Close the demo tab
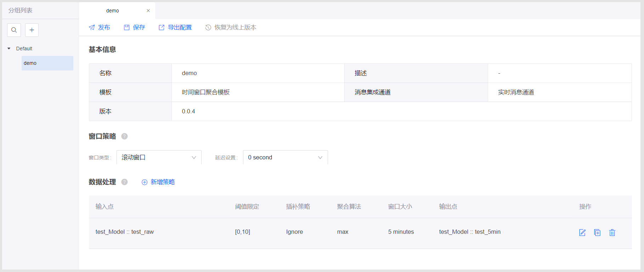The image size is (644, 272). tap(148, 11)
